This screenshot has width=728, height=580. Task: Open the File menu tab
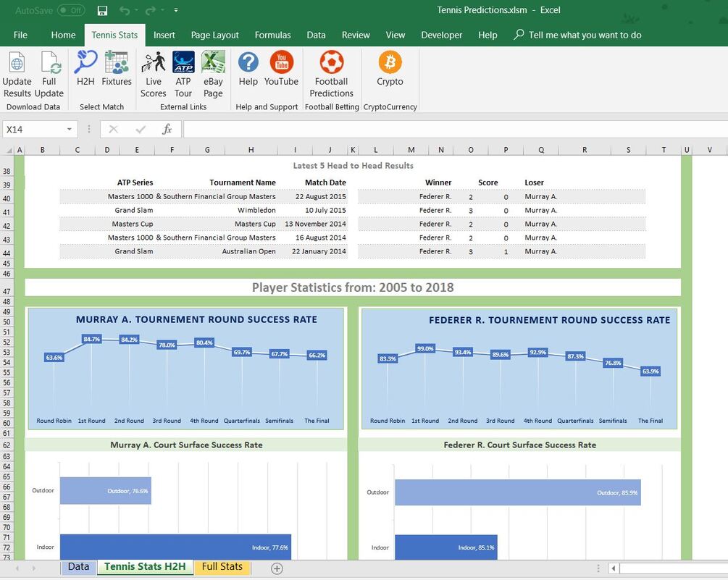click(20, 35)
